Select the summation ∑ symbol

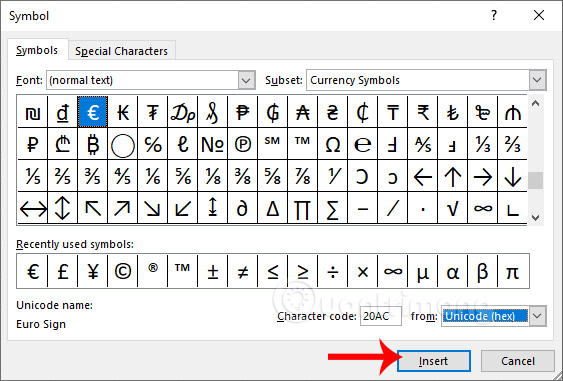[332, 208]
